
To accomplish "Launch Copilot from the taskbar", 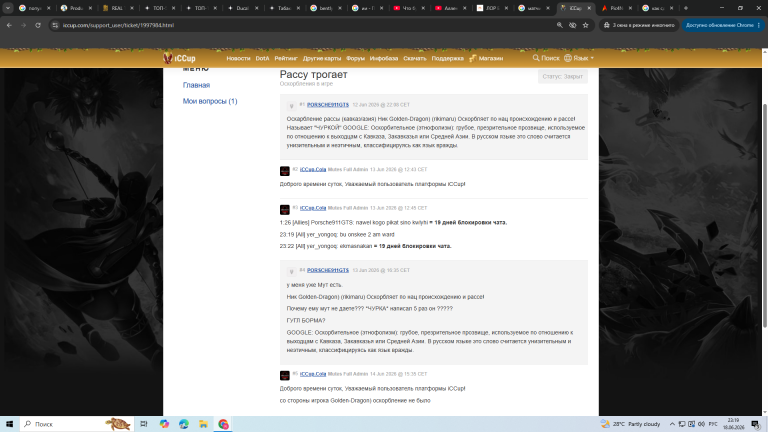I will click(164, 424).
